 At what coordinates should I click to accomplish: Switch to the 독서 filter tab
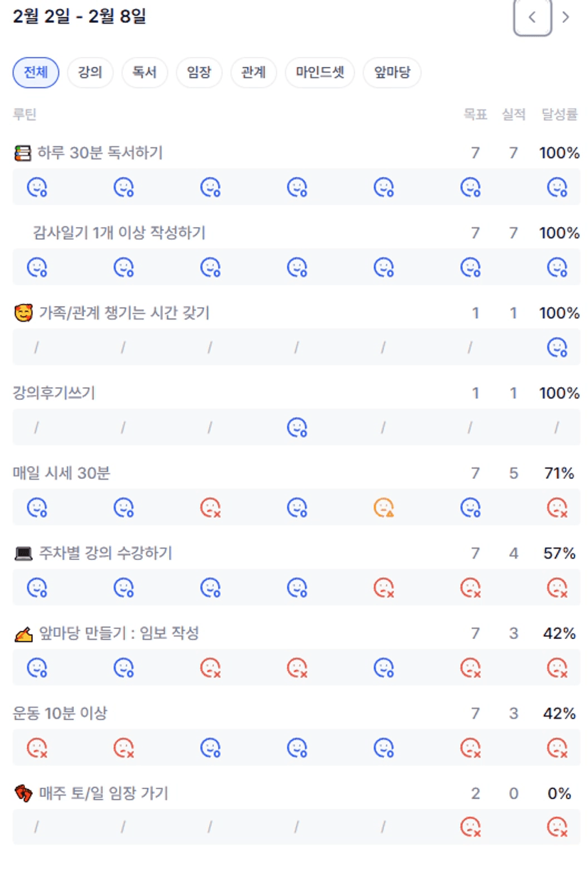[144, 73]
